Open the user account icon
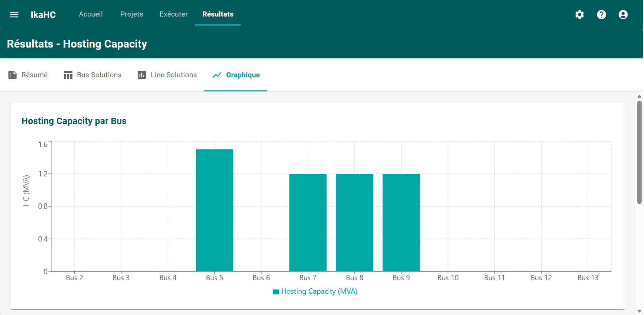Image resolution: width=644 pixels, height=315 pixels. pos(623,15)
